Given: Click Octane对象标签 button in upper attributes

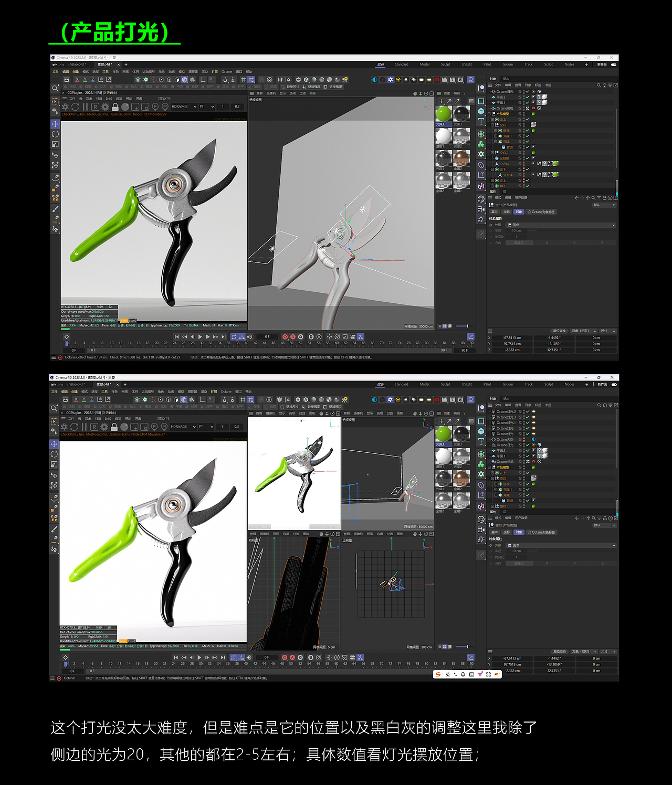Looking at the screenshot, I should click(542, 212).
